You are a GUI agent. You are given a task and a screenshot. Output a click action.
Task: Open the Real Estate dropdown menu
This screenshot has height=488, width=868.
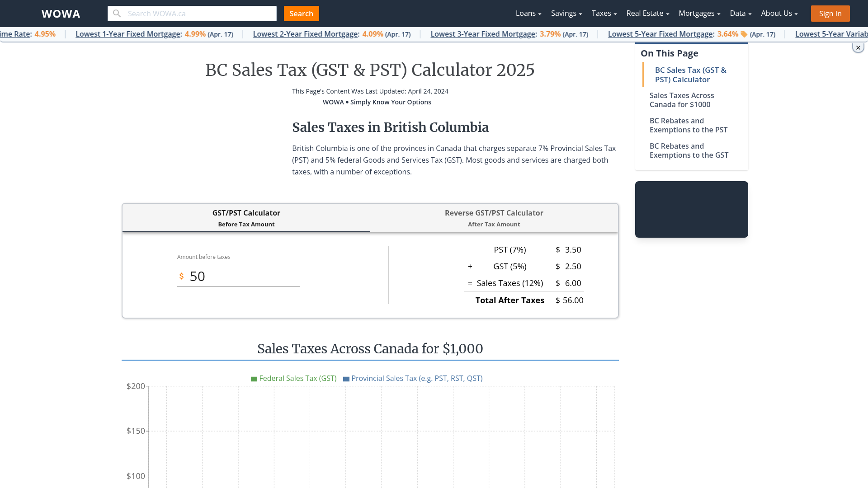pos(647,13)
